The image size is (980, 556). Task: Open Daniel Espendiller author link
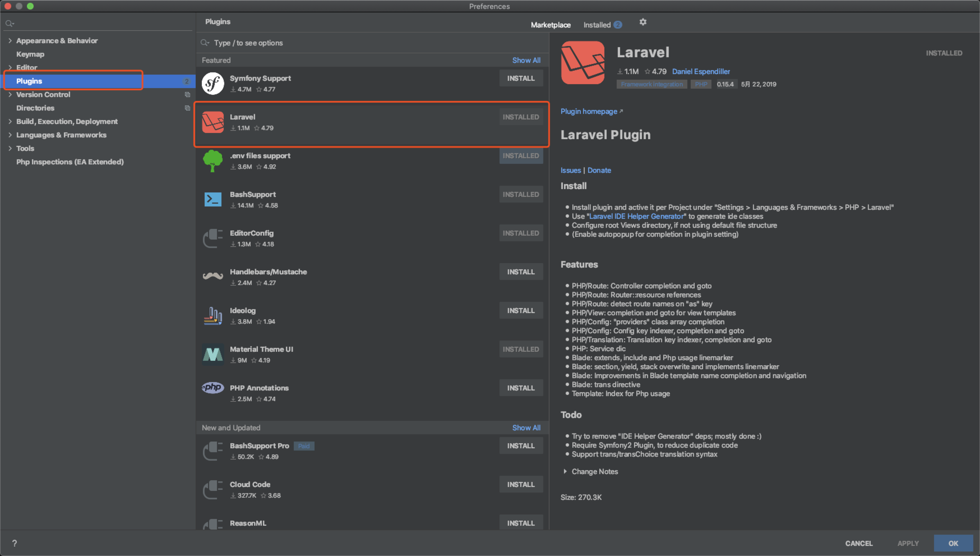[x=701, y=72]
